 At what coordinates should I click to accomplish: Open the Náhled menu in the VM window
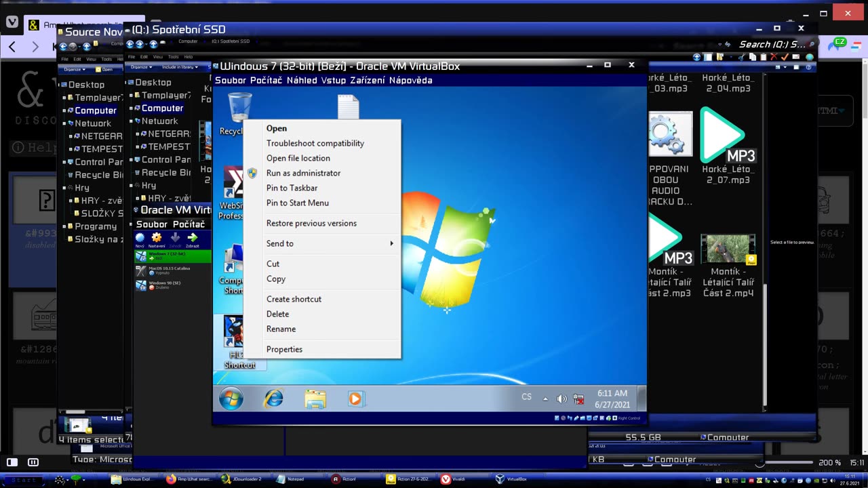coord(302,80)
